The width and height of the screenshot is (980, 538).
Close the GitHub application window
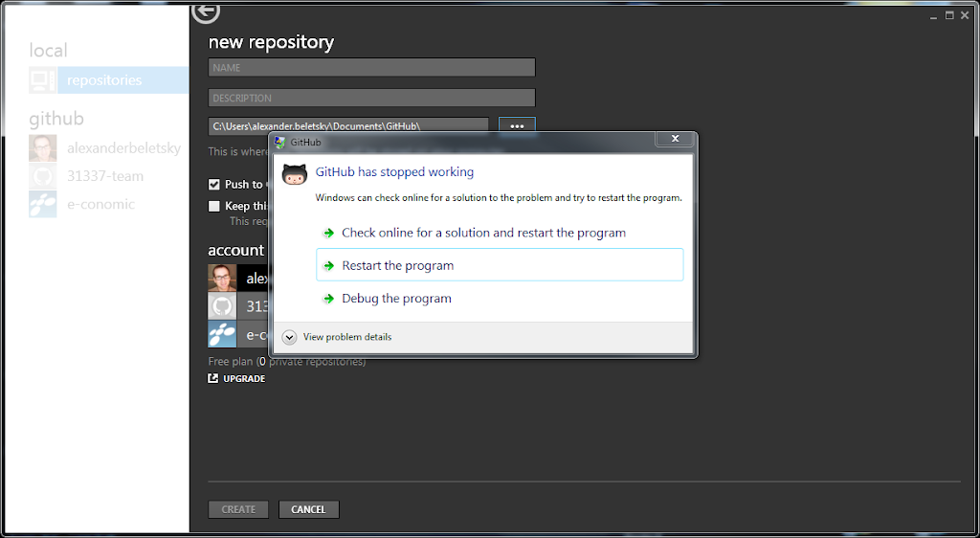point(965,15)
